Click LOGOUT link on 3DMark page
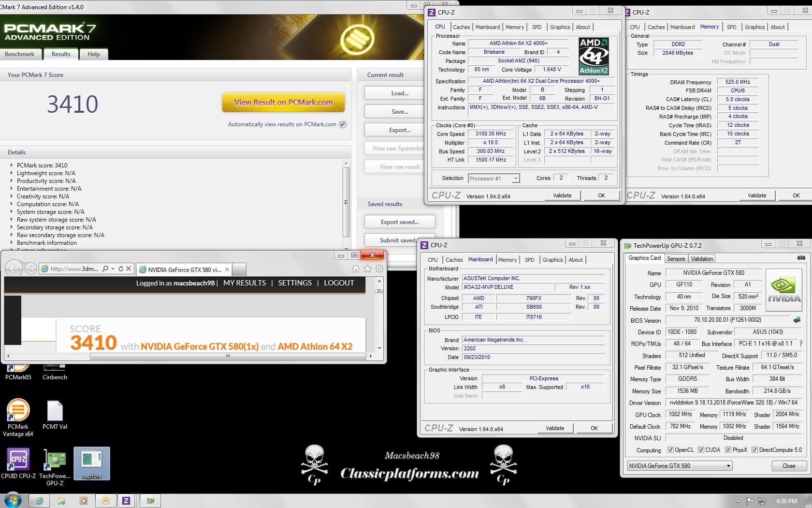812x508 pixels. [x=339, y=283]
